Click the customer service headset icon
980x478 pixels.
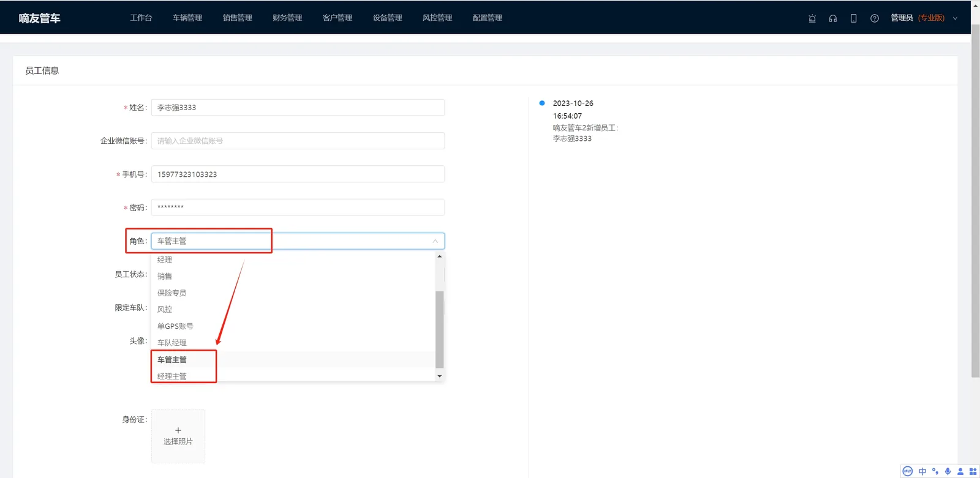[833, 18]
